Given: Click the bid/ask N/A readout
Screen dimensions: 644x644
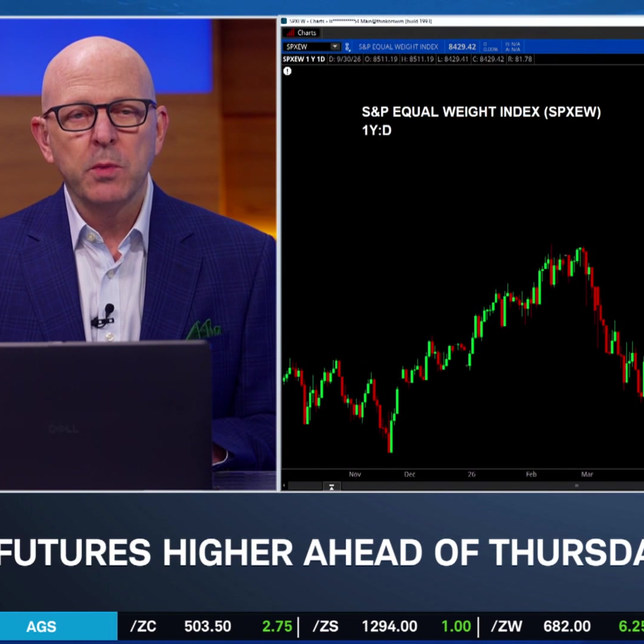Looking at the screenshot, I should pos(513,47).
